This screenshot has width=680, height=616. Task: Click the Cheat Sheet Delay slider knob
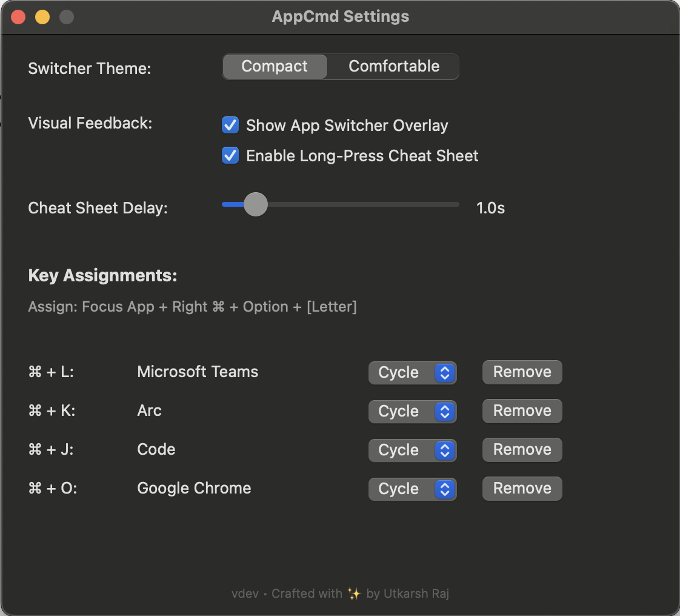pyautogui.click(x=255, y=204)
